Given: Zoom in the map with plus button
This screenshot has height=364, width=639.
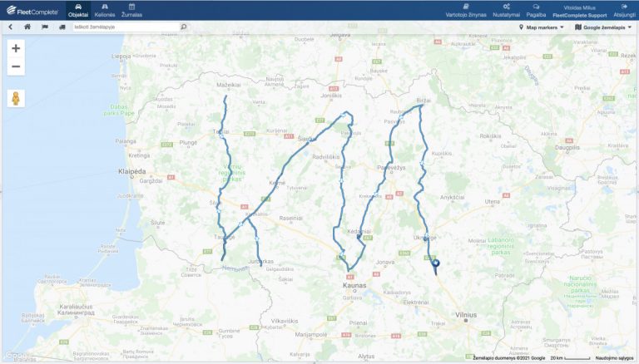Looking at the screenshot, I should (x=16, y=48).
